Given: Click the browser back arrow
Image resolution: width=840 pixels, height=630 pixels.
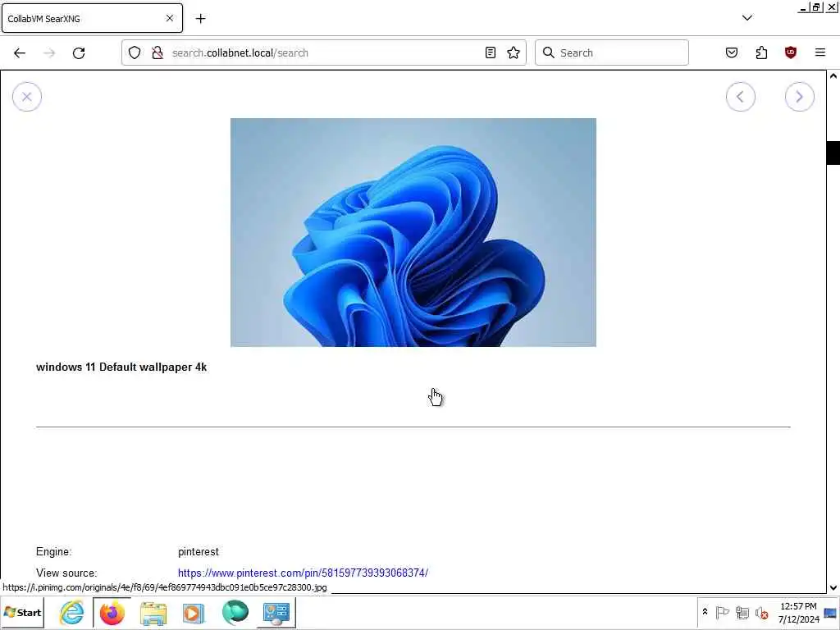Looking at the screenshot, I should (20, 52).
